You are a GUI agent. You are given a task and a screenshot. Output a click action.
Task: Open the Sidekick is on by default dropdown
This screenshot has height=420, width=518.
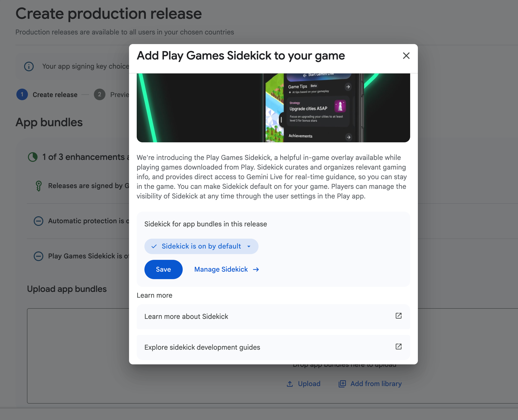(x=201, y=246)
